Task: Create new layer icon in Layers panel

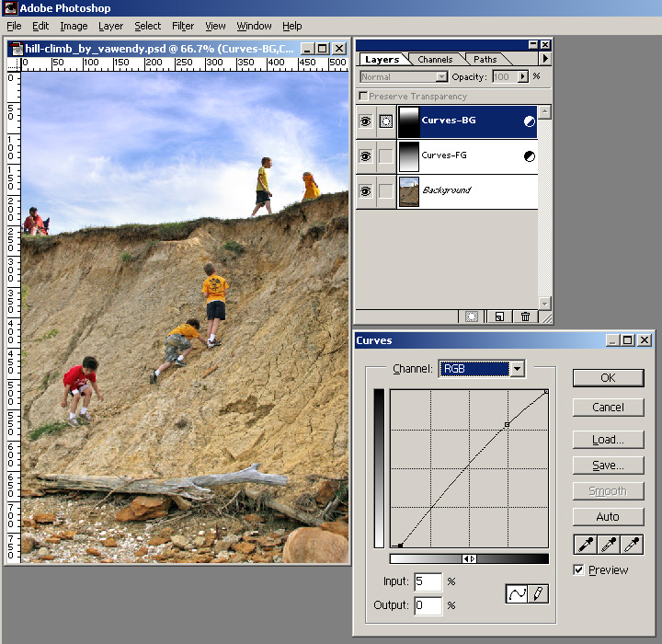Action: (x=499, y=316)
